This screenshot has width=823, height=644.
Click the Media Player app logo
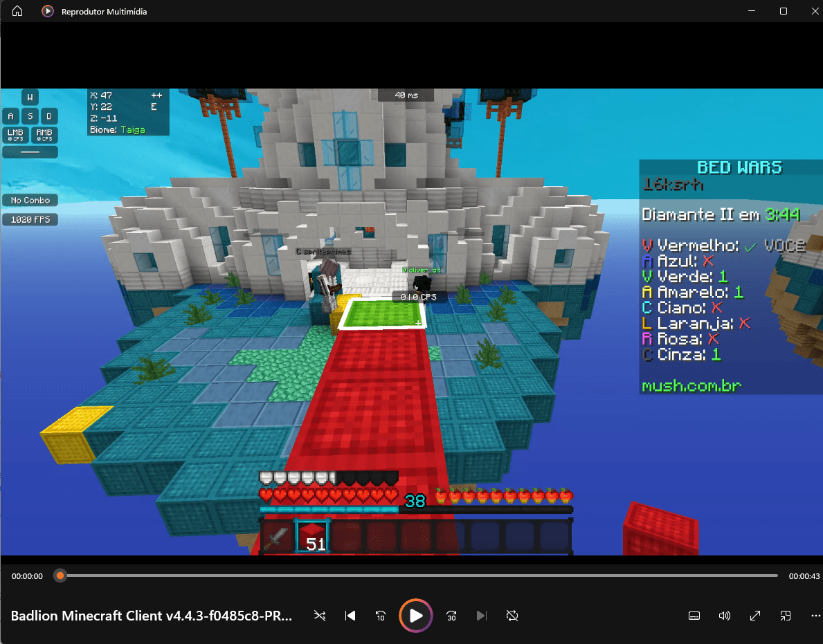(x=48, y=11)
